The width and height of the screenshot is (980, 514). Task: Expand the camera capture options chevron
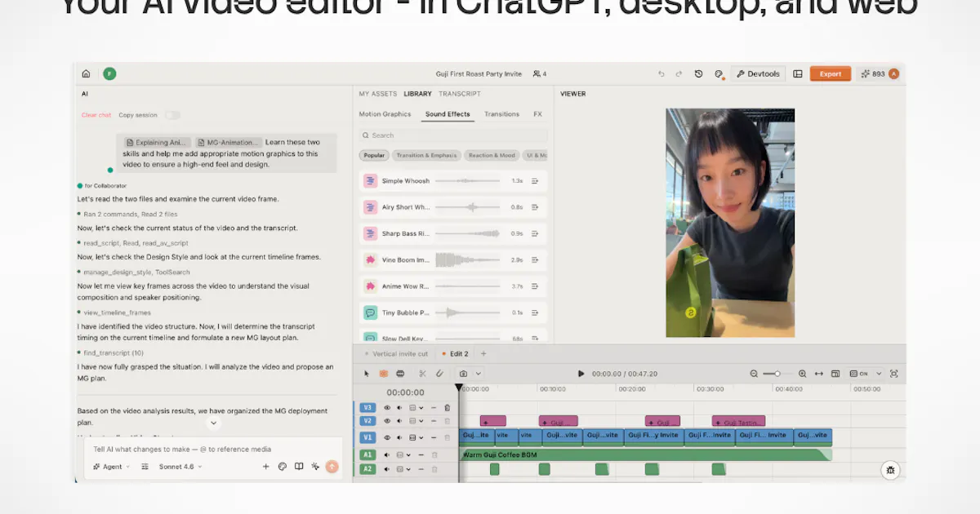point(479,374)
